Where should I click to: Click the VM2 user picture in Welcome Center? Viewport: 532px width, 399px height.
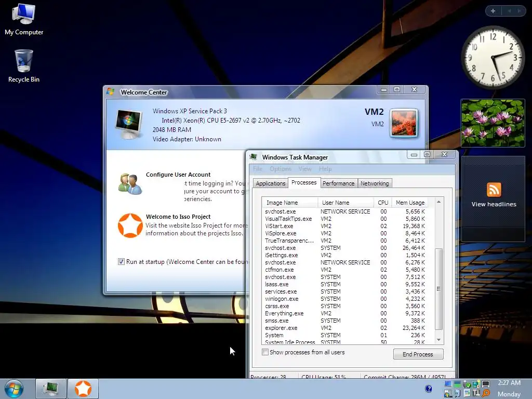(404, 123)
